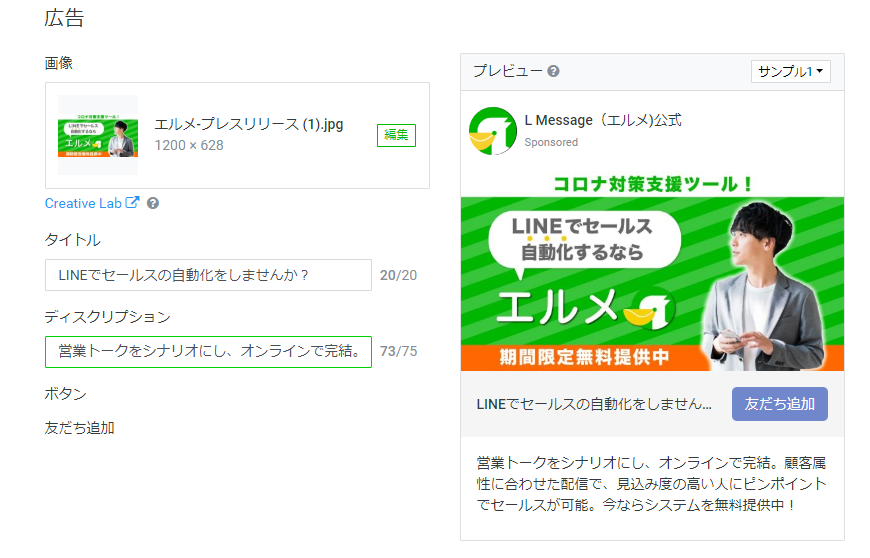Click the L Message（エルメ)公式 account name
This screenshot has height=558, width=870.
(x=603, y=120)
